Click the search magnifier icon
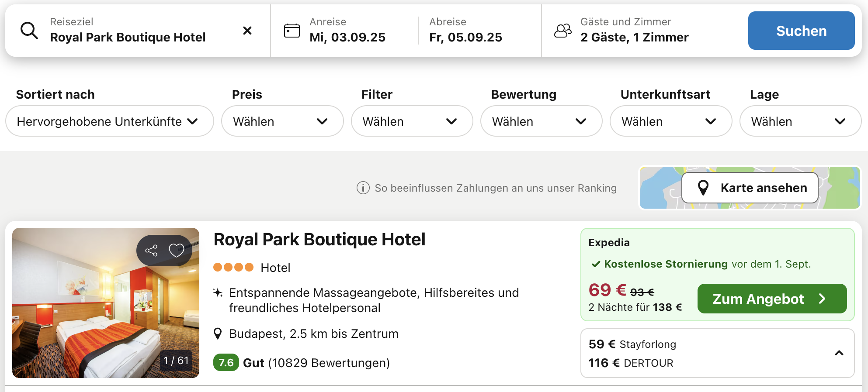This screenshot has width=868, height=392. click(29, 31)
